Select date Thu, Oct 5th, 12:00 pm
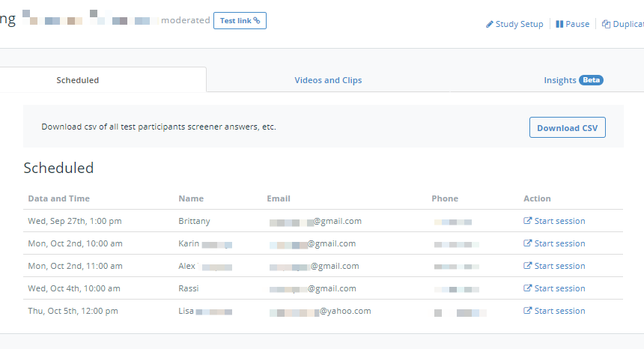644x349 pixels. click(x=73, y=312)
